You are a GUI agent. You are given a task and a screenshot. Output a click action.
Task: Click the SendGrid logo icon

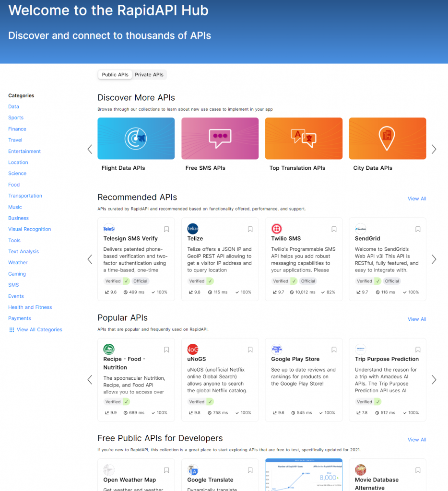(x=360, y=229)
